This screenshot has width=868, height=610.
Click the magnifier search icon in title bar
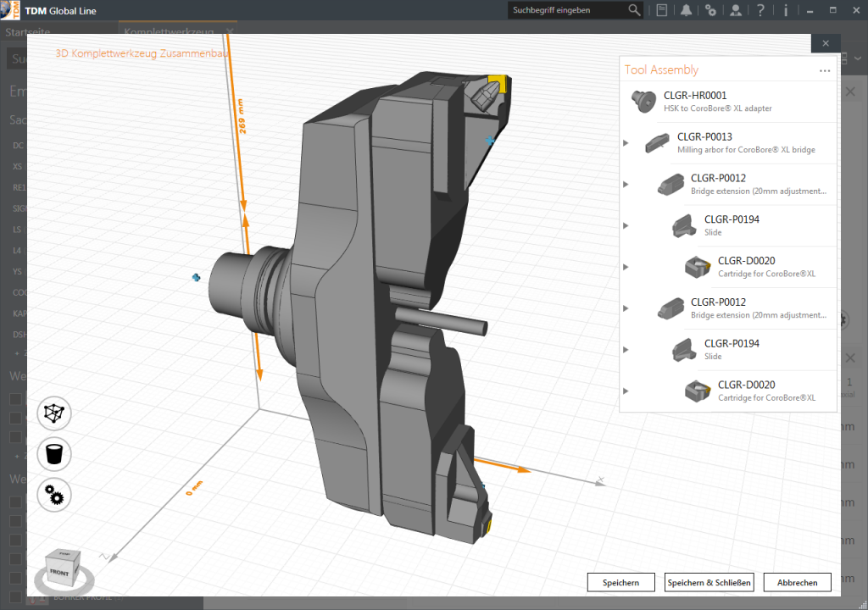tap(634, 10)
